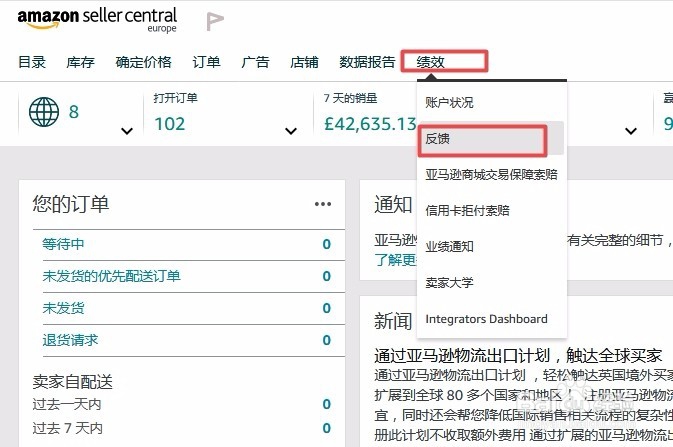Click the count 0 next to 未发货
The height and width of the screenshot is (447, 673).
tap(327, 308)
